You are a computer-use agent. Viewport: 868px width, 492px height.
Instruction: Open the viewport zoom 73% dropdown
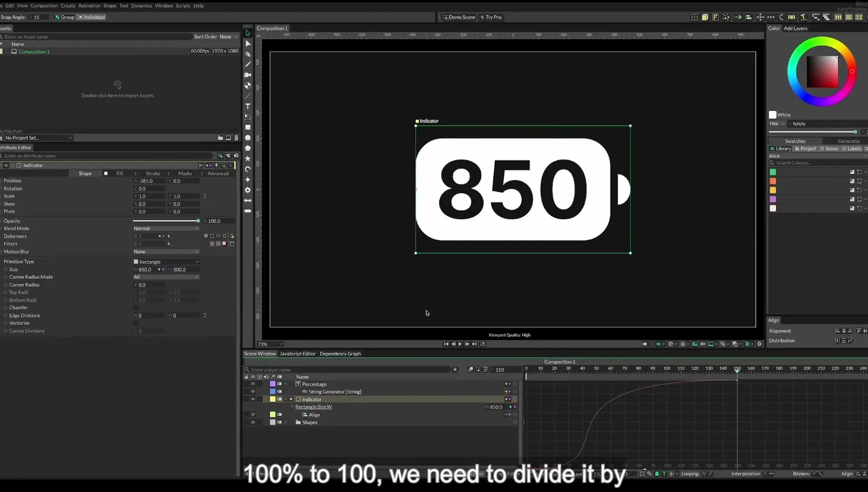270,344
